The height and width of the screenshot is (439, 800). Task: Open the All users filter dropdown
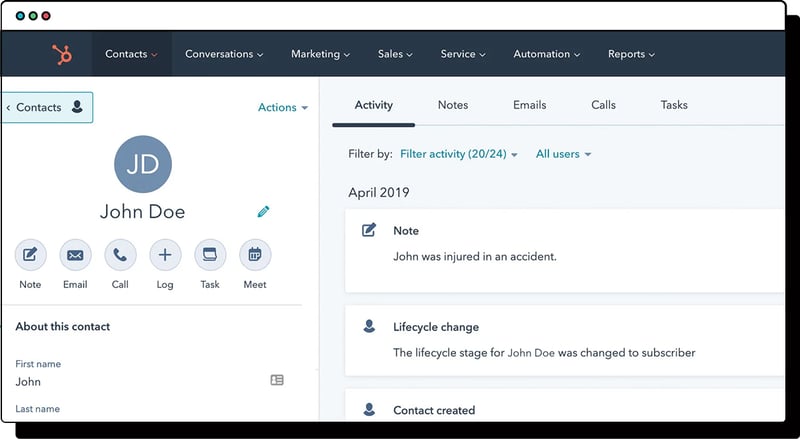(563, 154)
